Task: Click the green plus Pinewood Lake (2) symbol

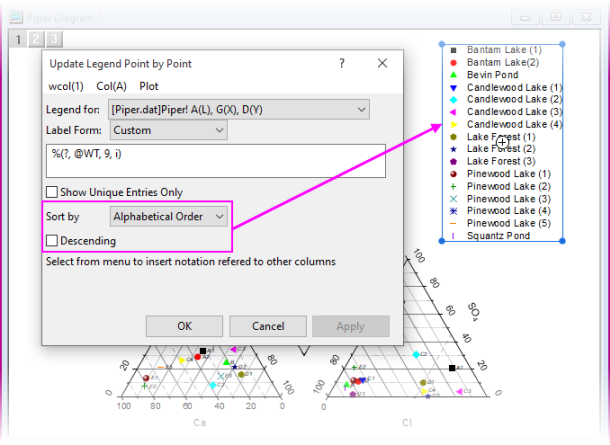Action: [x=453, y=186]
